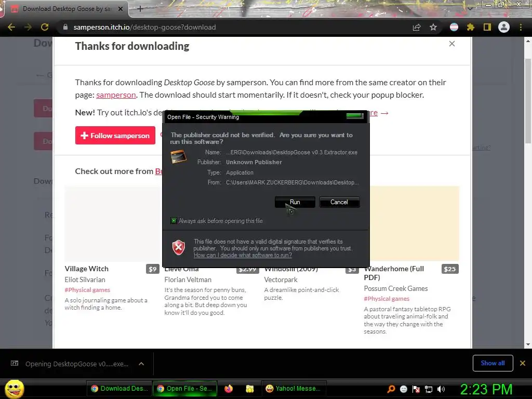The width and height of the screenshot is (532, 399).
Task: Click the #Physical games tag under Wanderhome
Action: [387, 299]
